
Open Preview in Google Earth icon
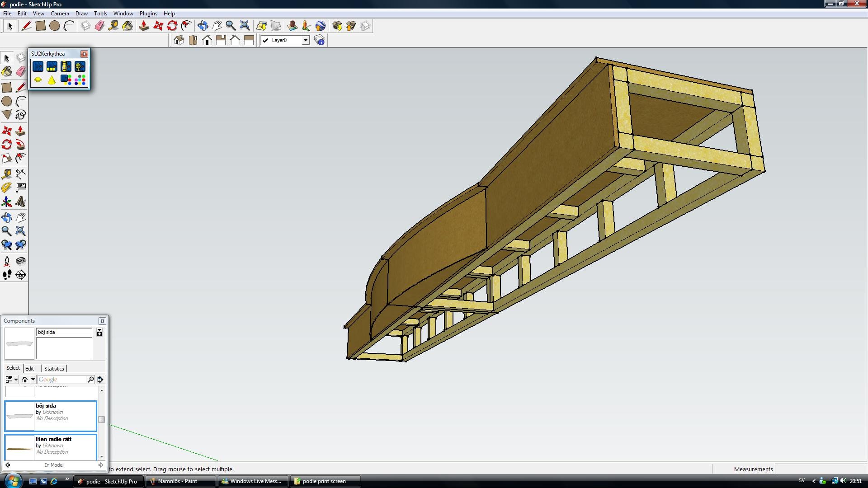point(321,26)
